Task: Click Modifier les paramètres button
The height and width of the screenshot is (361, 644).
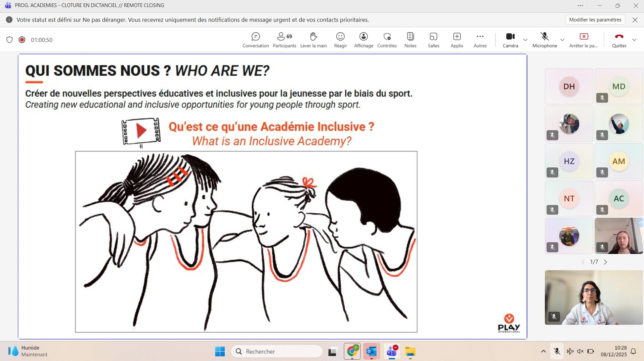Action: 595,20
